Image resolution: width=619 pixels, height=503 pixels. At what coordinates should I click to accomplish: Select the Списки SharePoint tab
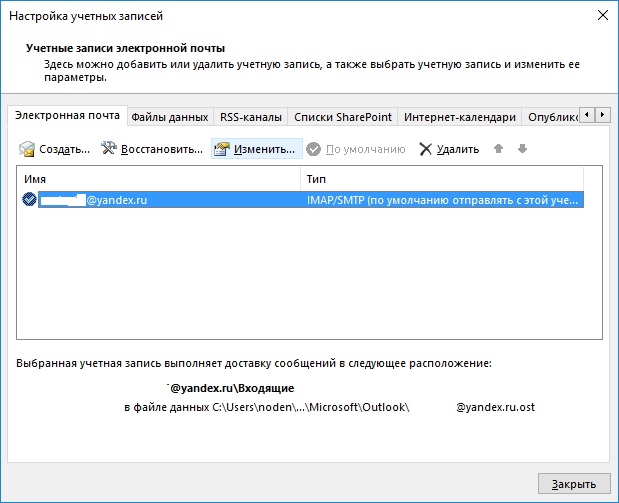click(341, 117)
